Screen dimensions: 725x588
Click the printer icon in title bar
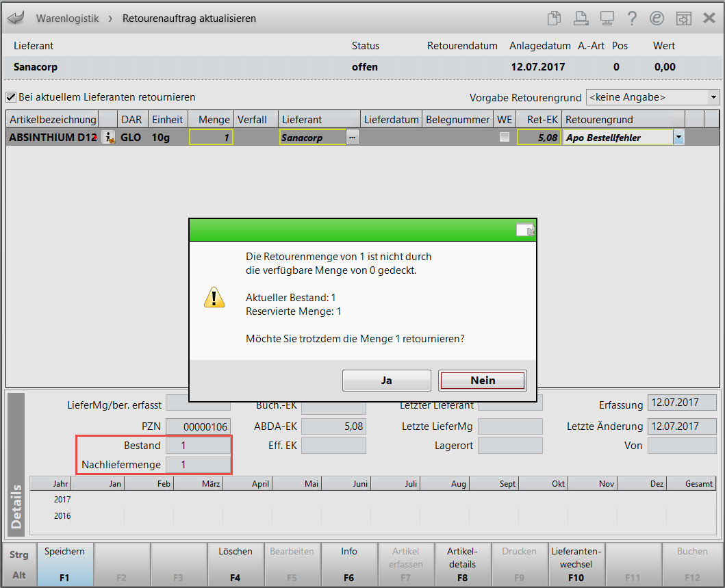(x=581, y=18)
